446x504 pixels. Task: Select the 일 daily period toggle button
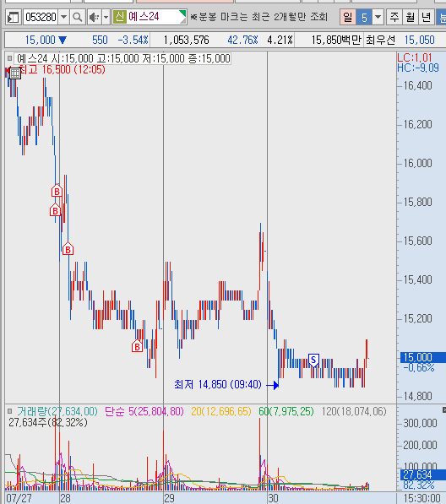click(348, 17)
